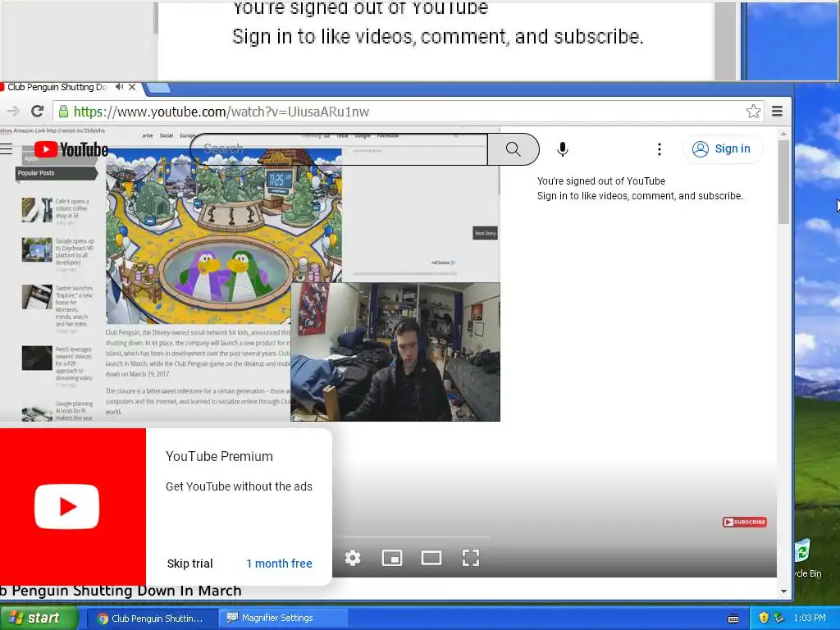Choose 1 month free offer
The image size is (840, 630).
tap(279, 564)
